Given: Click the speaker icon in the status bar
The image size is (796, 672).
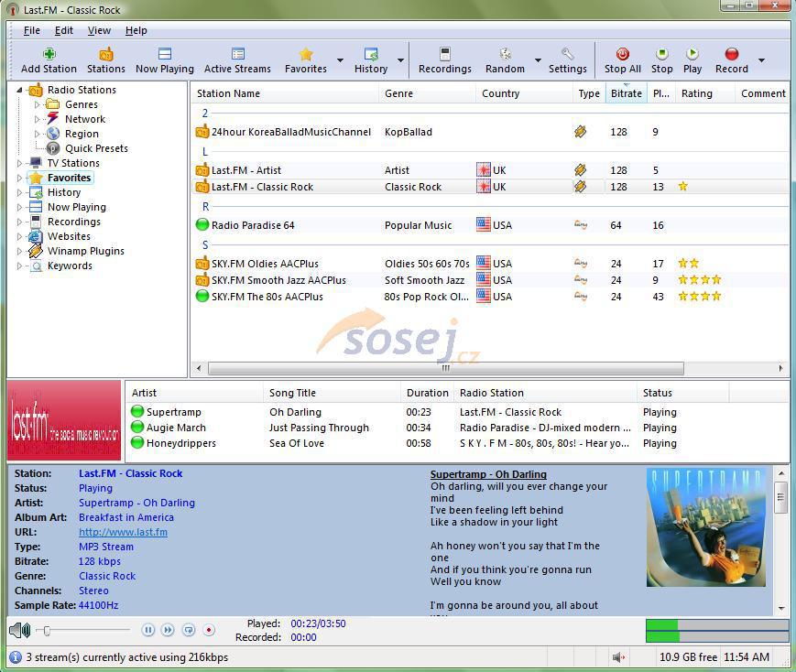Looking at the screenshot, I should [618, 657].
